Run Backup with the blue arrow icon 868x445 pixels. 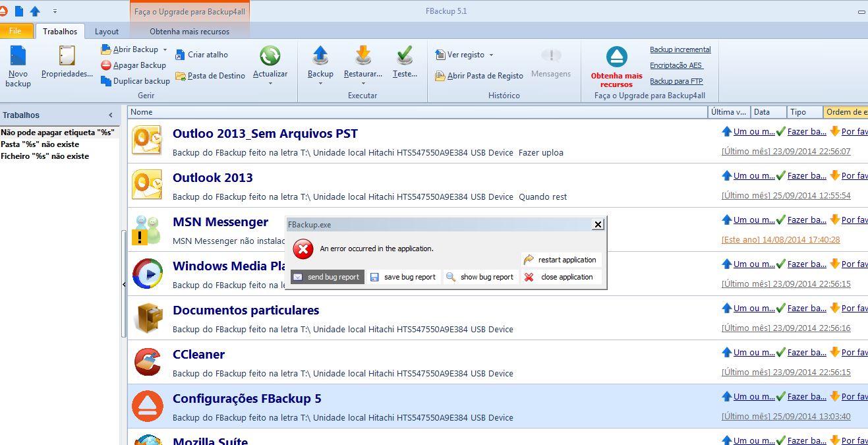(x=320, y=55)
